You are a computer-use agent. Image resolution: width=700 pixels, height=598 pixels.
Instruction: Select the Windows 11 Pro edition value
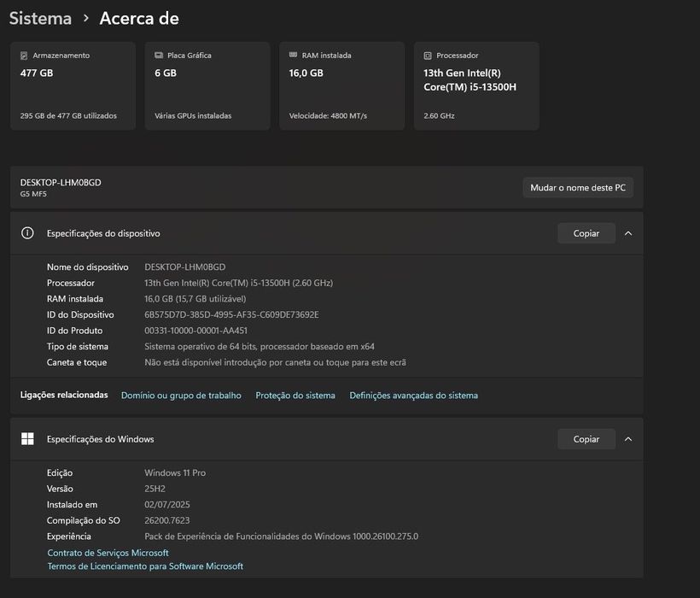pos(175,473)
